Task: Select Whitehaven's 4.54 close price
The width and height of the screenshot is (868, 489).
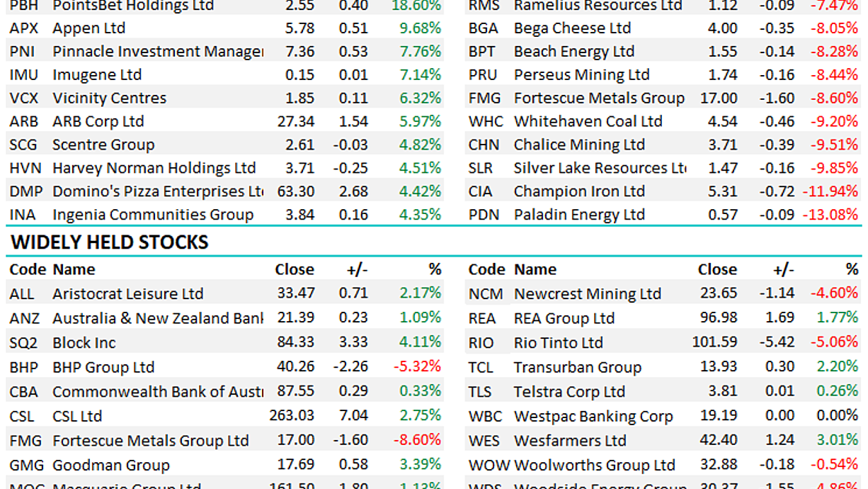Action: tap(723, 122)
